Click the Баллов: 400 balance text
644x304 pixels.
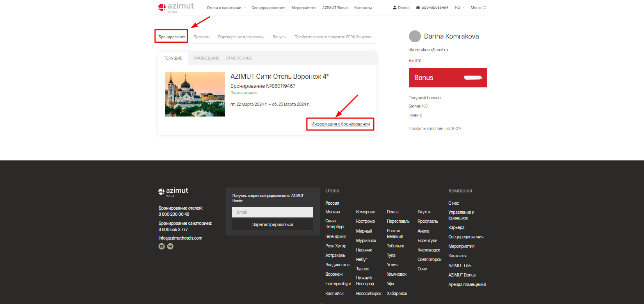(418, 106)
